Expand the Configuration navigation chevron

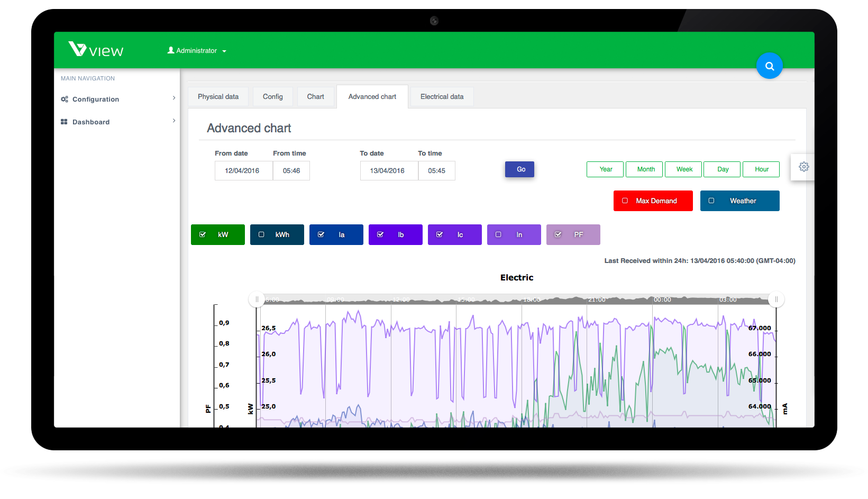174,98
